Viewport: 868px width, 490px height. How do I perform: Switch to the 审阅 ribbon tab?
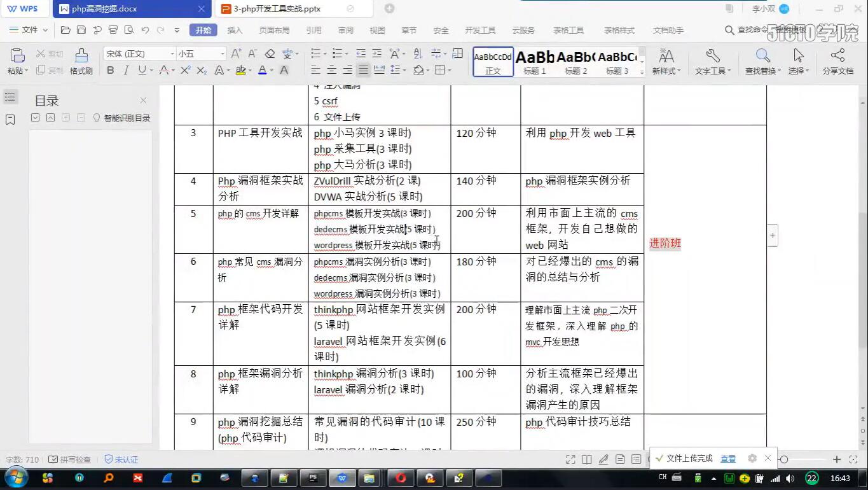pos(345,30)
